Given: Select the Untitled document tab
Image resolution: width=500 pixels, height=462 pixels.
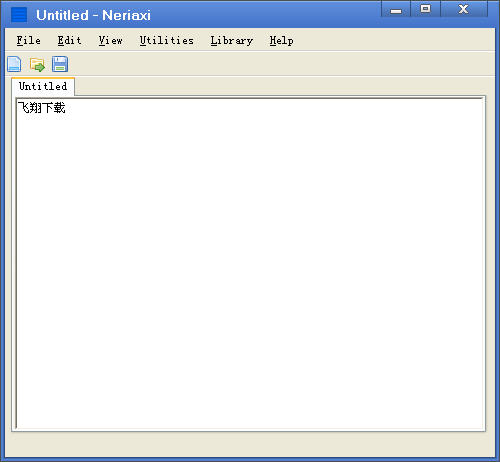Looking at the screenshot, I should (43, 86).
